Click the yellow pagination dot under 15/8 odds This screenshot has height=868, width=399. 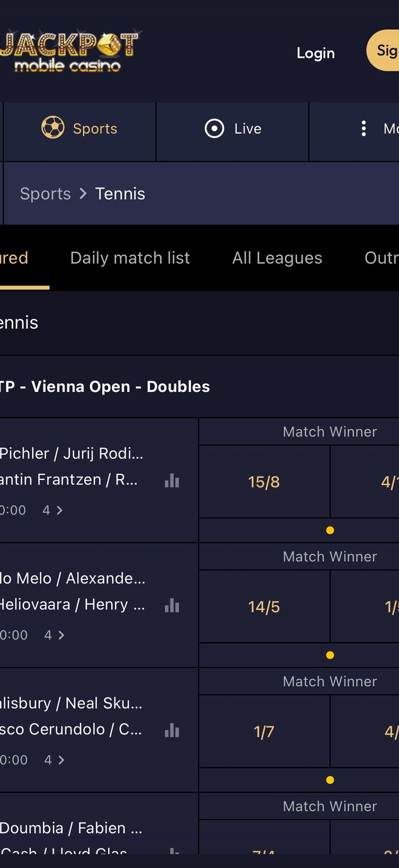330,531
